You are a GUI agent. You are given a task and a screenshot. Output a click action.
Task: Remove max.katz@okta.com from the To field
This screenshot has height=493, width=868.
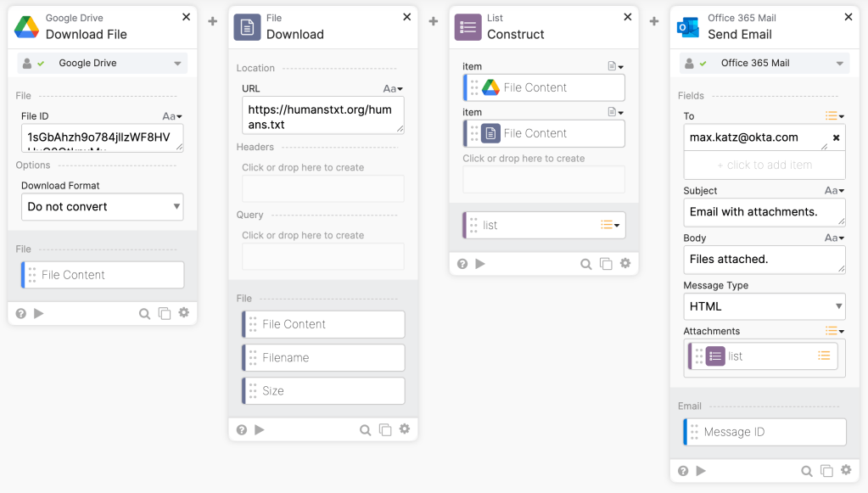(836, 137)
